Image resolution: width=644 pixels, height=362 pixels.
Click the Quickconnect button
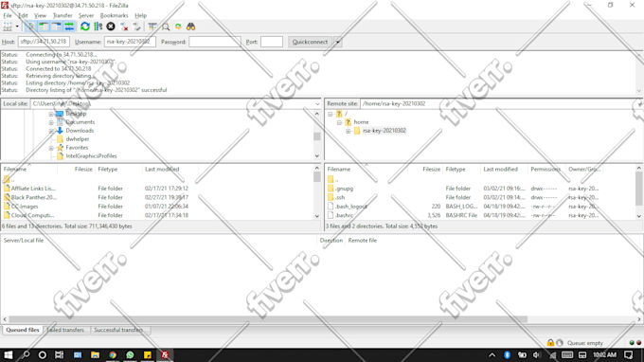pos(310,42)
